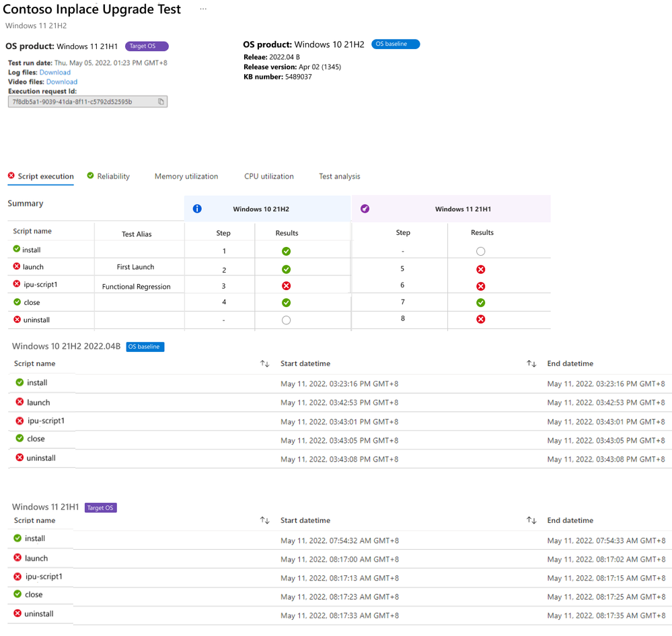
Task: Switch to the Reliability tab
Action: [x=108, y=176]
